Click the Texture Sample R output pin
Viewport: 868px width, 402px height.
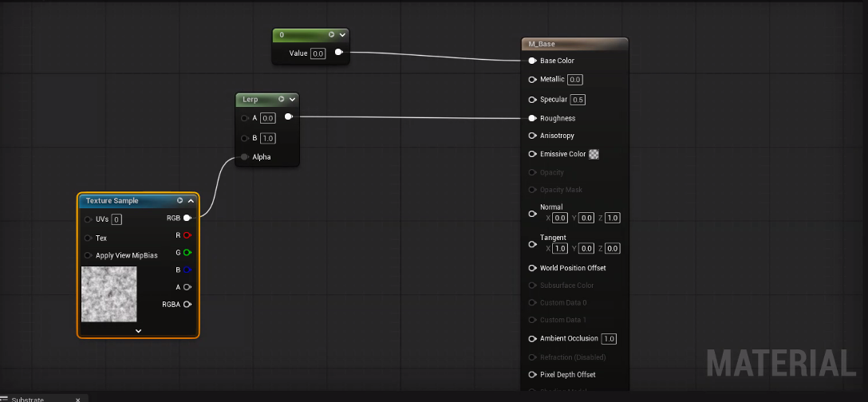coord(187,235)
